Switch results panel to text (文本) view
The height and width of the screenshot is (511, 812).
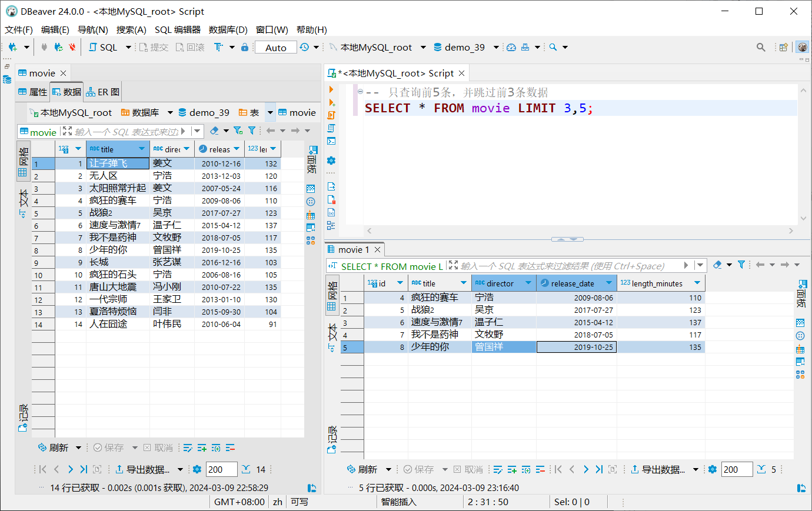[x=332, y=338]
